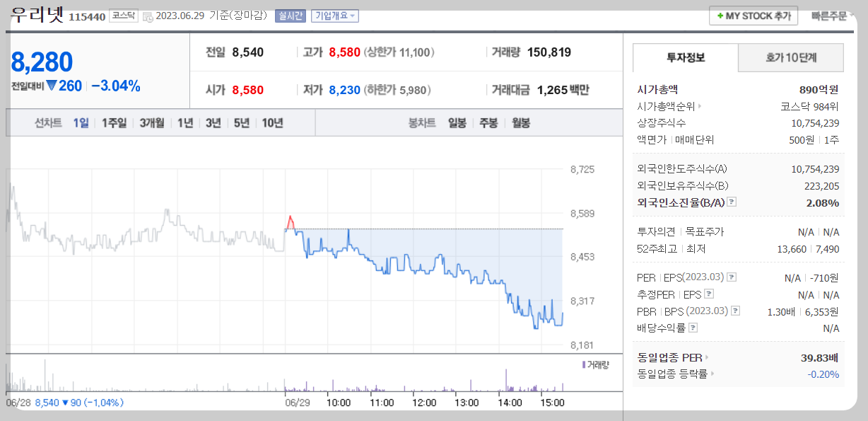
Task: Open the 기업개요 dropdown
Action: [x=335, y=16]
